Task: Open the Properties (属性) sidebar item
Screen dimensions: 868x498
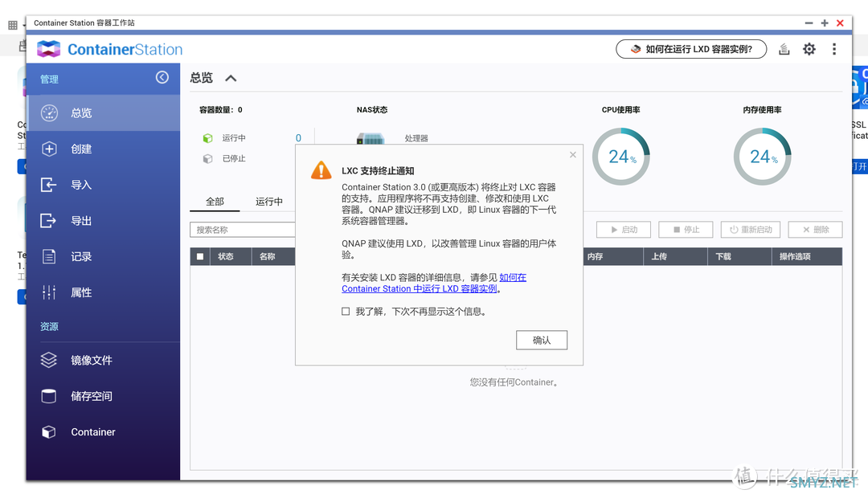Action: [x=103, y=292]
